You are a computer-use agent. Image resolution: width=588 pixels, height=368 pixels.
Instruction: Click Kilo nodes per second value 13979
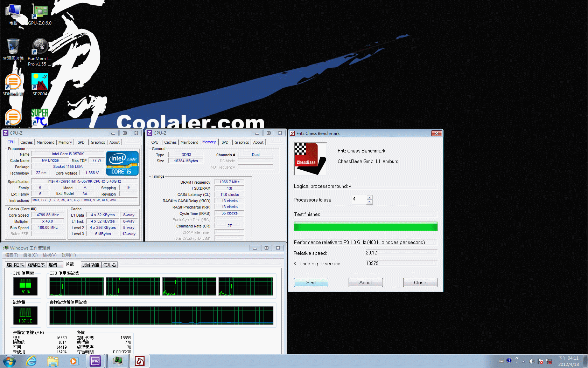pos(401,264)
